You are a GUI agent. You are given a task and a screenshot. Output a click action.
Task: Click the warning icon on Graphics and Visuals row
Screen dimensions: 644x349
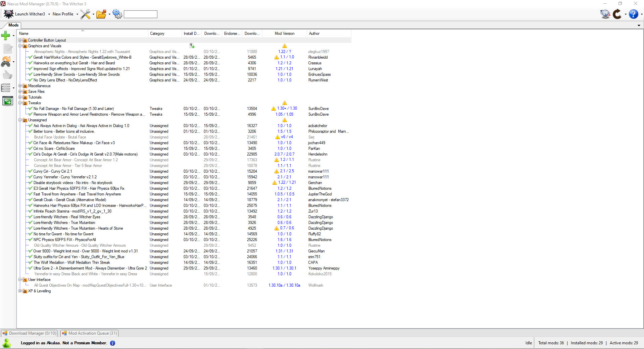pos(285,46)
